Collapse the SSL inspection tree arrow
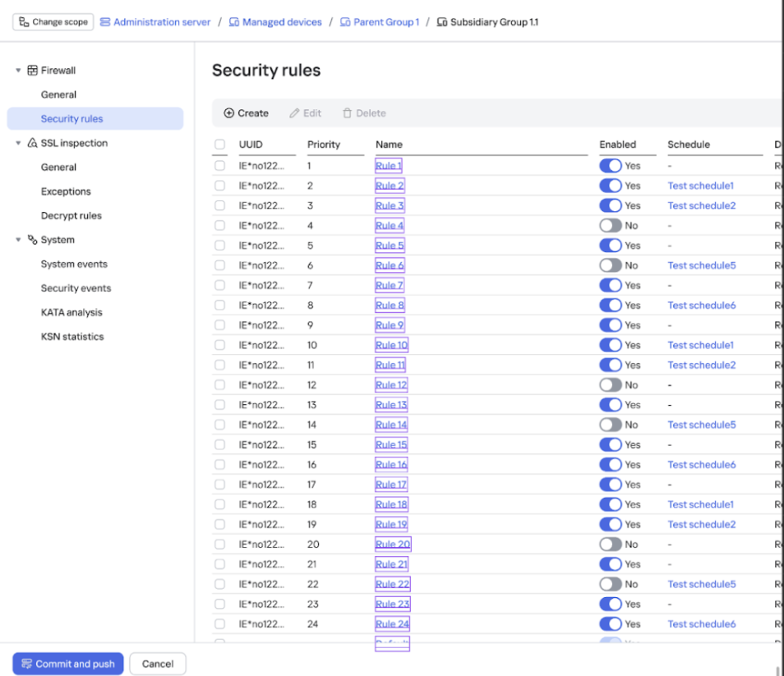784x676 pixels. tap(18, 143)
